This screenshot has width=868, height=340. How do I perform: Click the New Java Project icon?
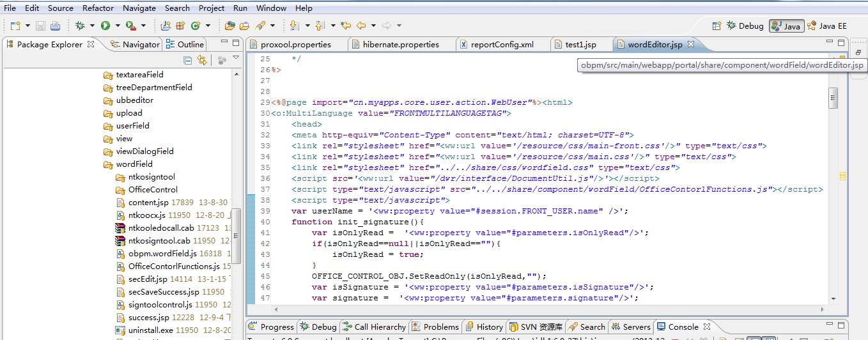point(166,26)
